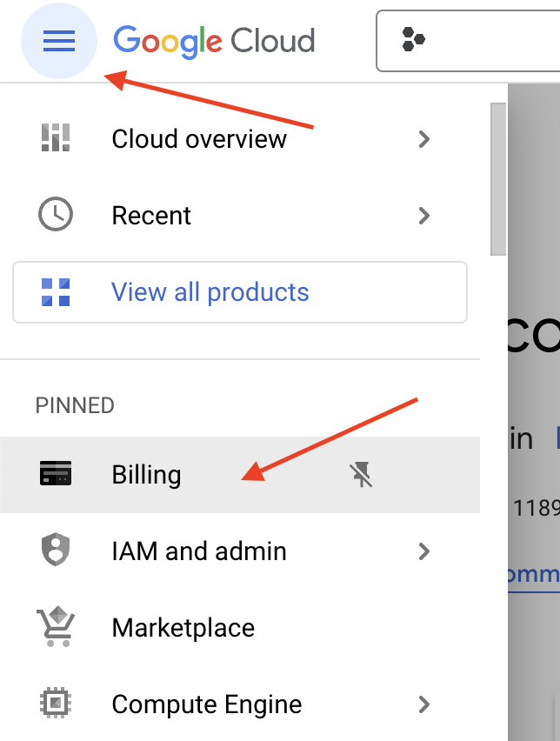
Task: Click the navigation menu scrollbar thumb
Action: [498, 179]
